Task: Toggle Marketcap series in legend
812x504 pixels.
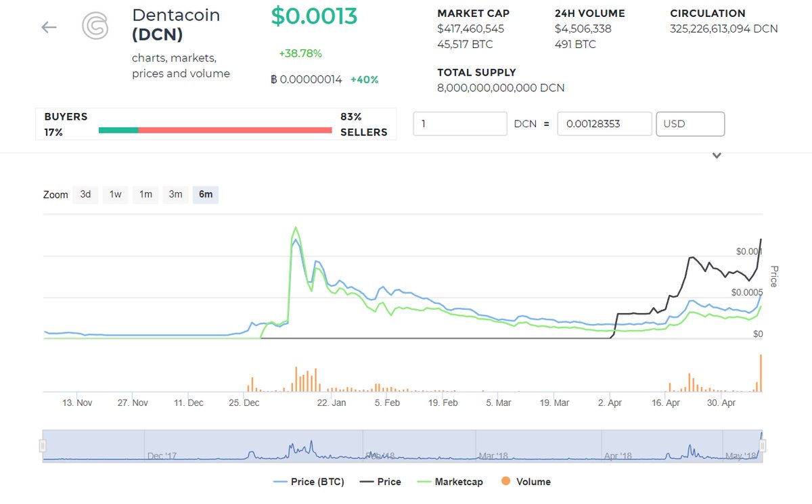Action: pyautogui.click(x=450, y=482)
